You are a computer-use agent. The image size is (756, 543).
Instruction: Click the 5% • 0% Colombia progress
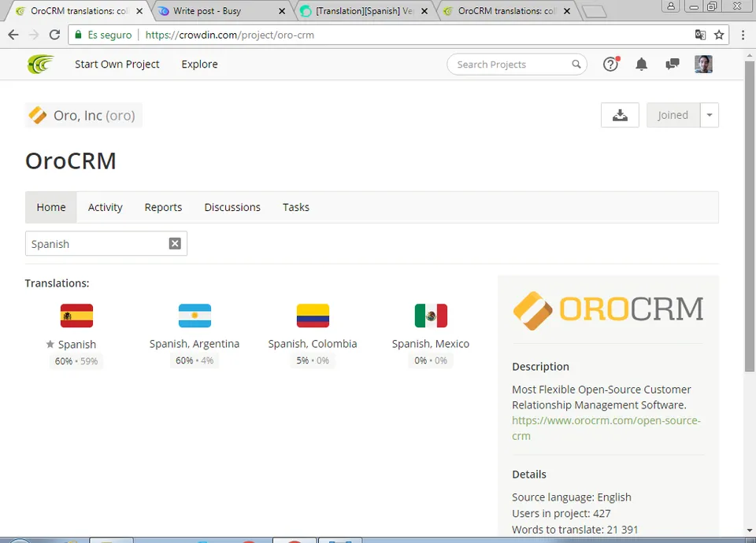point(313,360)
